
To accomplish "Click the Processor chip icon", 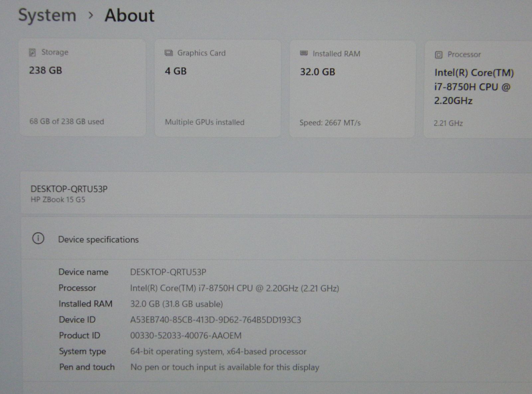I will pyautogui.click(x=439, y=55).
